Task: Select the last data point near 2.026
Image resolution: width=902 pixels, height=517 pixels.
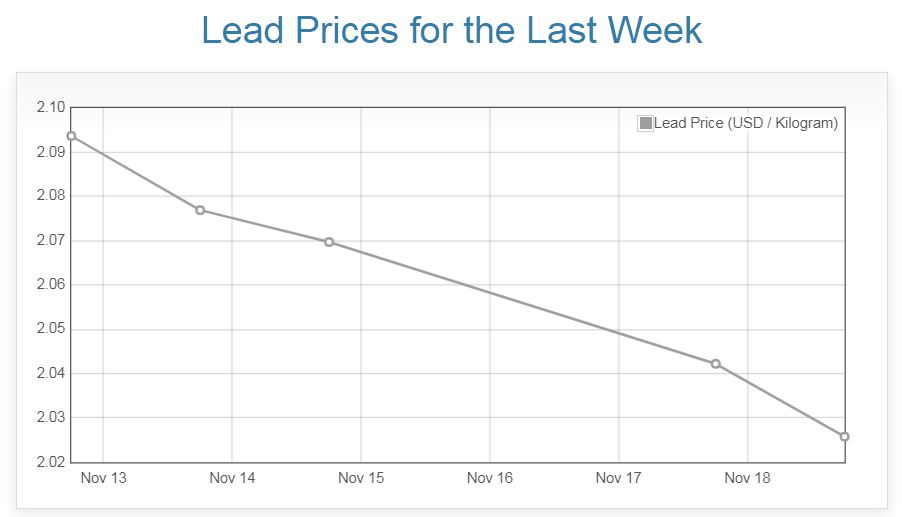Action: (845, 437)
